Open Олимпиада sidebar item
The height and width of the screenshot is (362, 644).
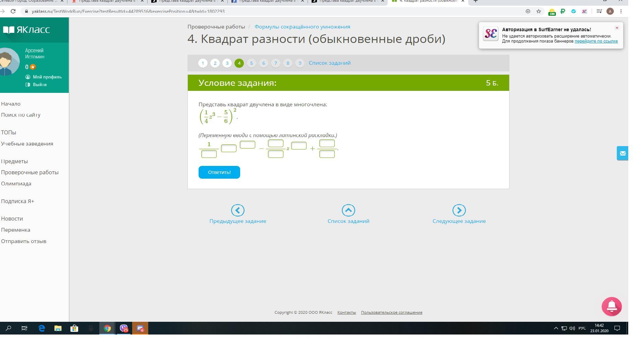pyautogui.click(x=16, y=184)
